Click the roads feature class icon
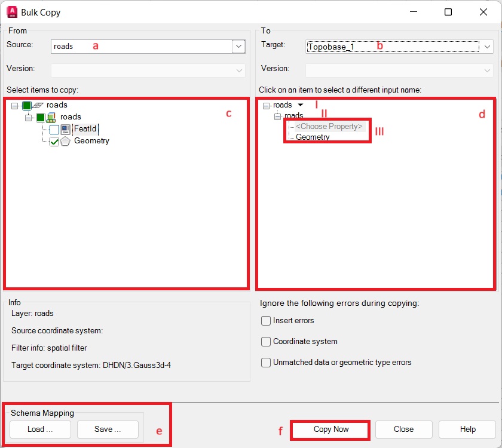Viewport: 502px width, 448px height. (52, 117)
